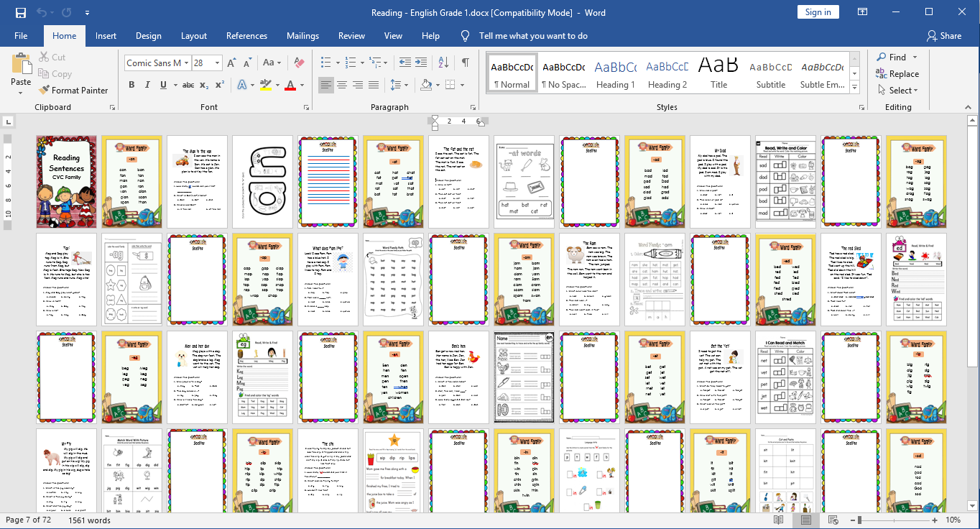Open the Change Case dropdown
Screen dimensions: 980x529
click(272, 63)
